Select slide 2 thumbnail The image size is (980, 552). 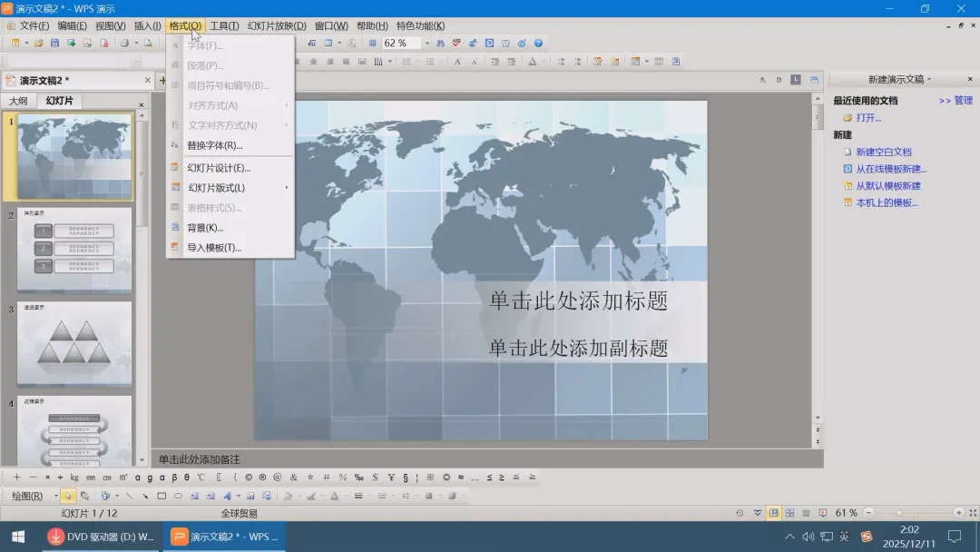click(x=74, y=251)
